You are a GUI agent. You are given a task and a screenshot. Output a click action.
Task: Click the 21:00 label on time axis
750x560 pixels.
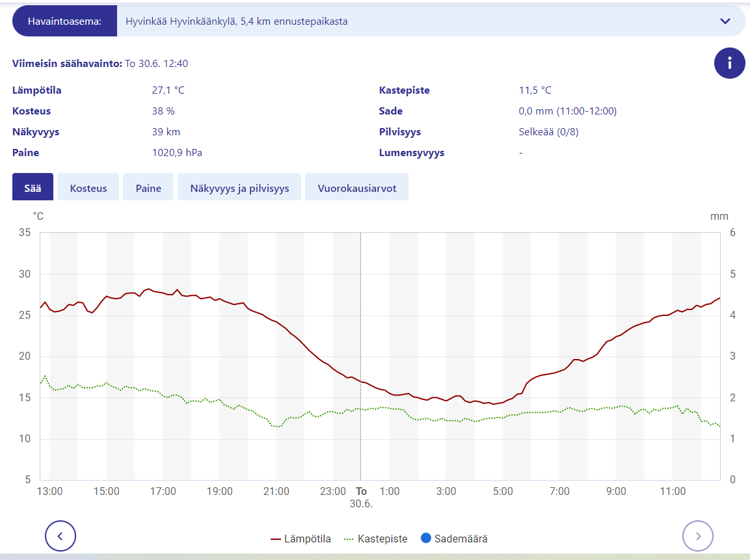[276, 492]
